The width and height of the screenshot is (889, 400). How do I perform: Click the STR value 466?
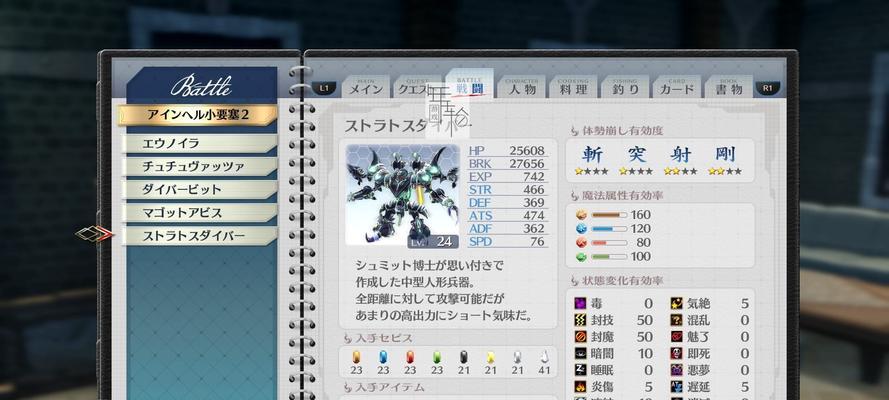click(534, 190)
